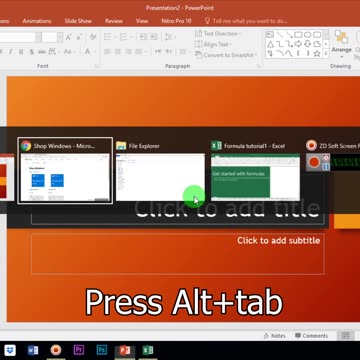This screenshot has height=360, width=360.
Task: Open Dropbox from the taskbar
Action: click(x=10, y=350)
